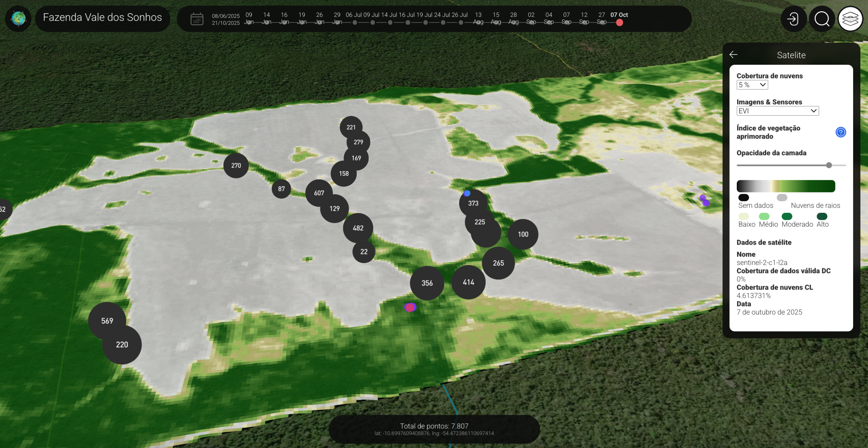Open the EVI sensor dropdown

(777, 111)
